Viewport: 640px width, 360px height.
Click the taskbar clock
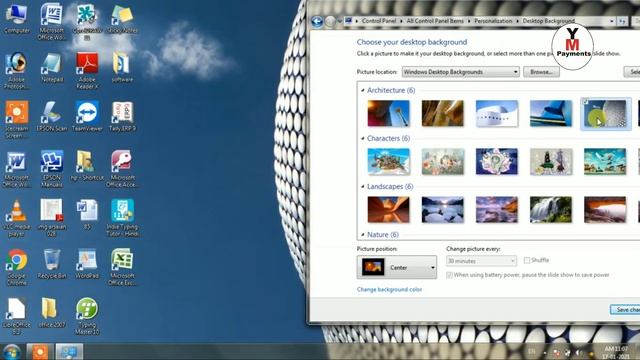(616, 352)
